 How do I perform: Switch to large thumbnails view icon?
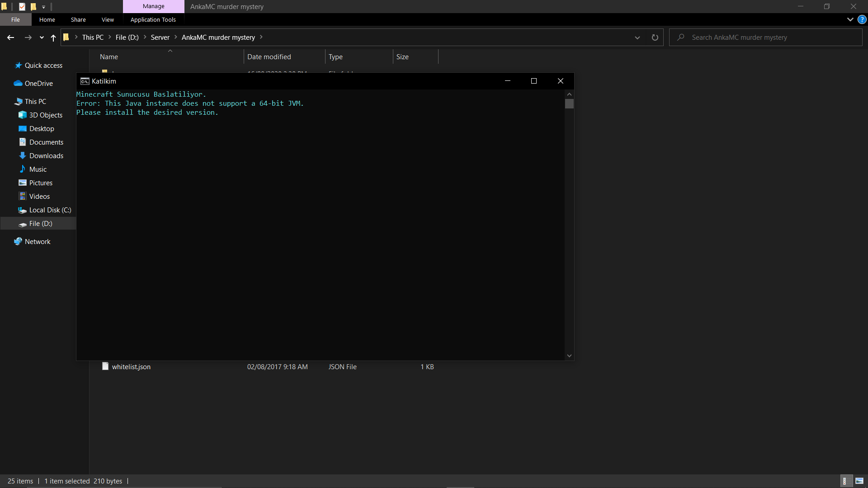(859, 481)
